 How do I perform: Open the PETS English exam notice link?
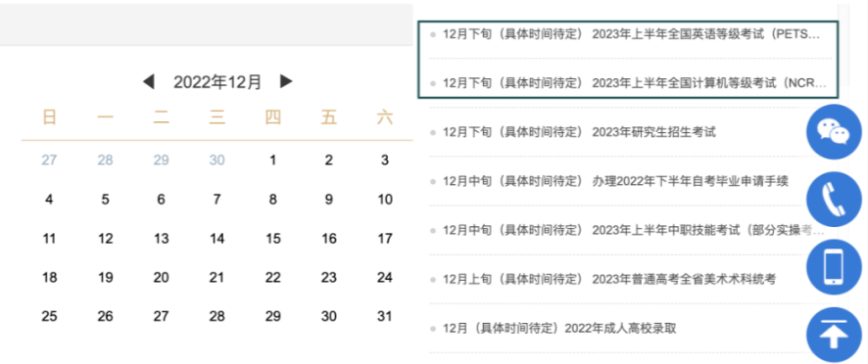(x=631, y=34)
